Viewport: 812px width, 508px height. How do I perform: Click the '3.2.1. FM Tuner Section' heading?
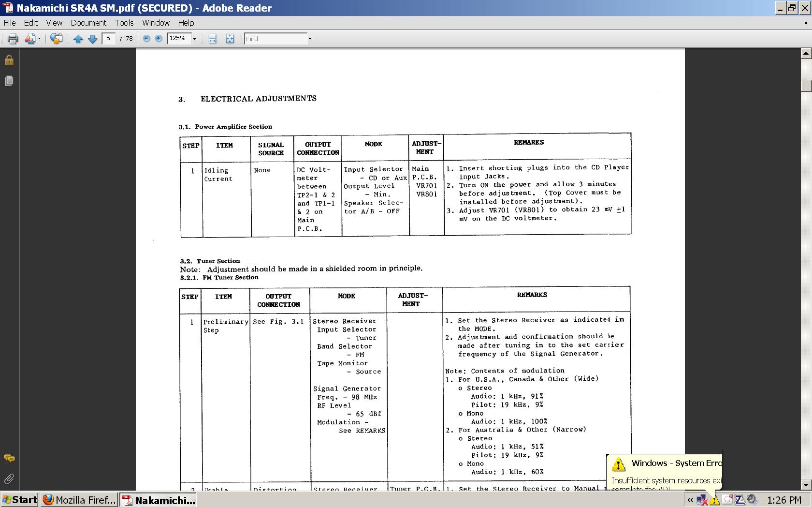pos(219,278)
